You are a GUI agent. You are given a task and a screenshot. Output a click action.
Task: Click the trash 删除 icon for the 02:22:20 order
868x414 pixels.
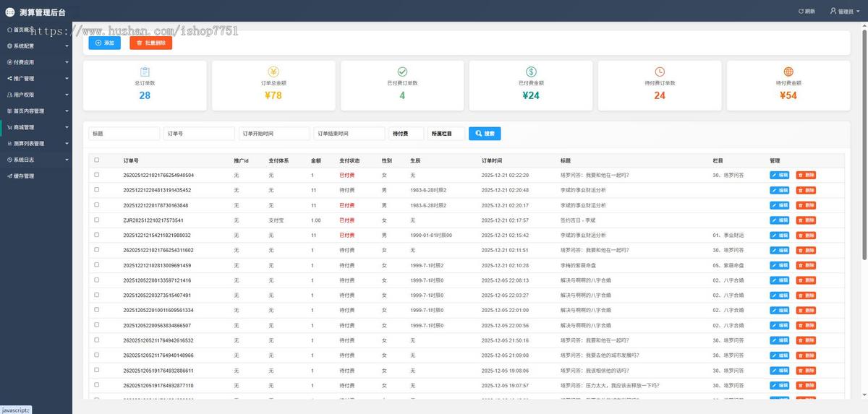tap(801, 175)
